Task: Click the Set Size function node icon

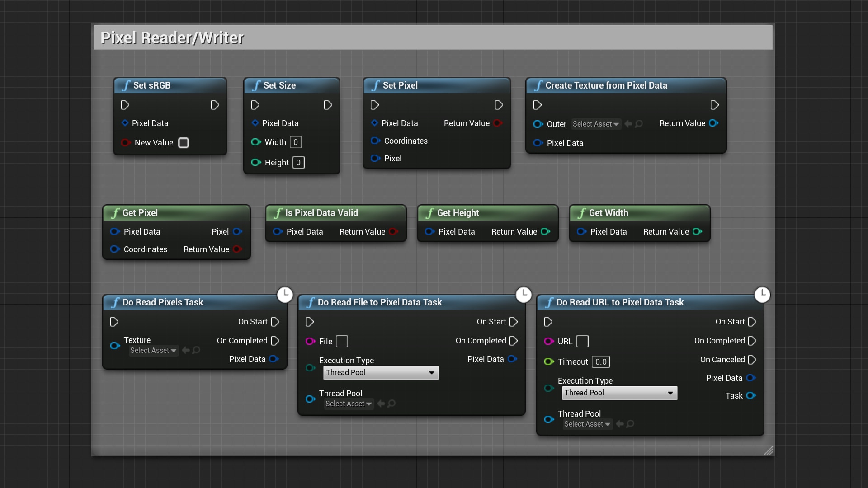Action: click(256, 85)
